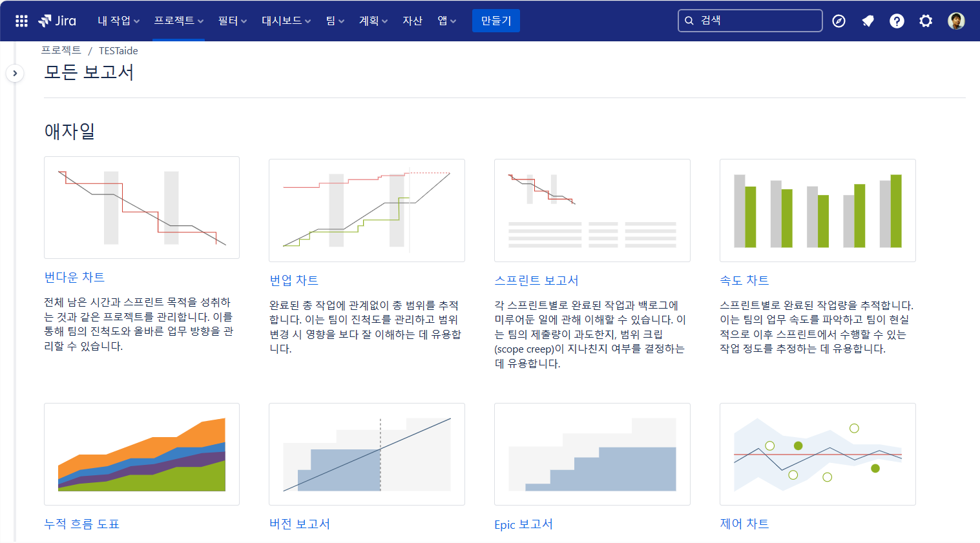This screenshot has width=980, height=543.
Task: Click the Jira logo
Action: (57, 21)
